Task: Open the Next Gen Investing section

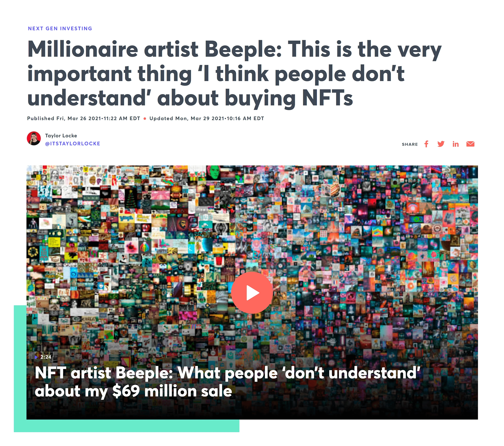Action: [60, 29]
